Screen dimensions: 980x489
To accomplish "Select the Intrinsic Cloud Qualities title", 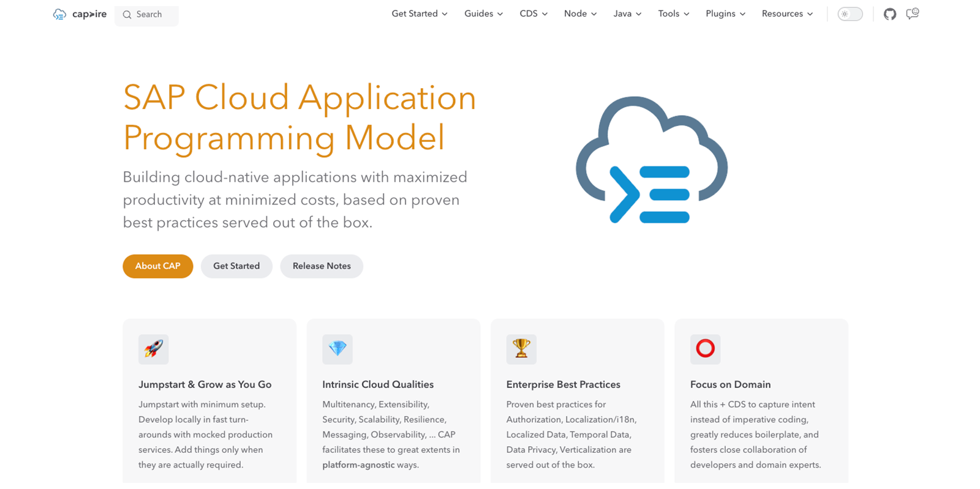I will coord(378,384).
